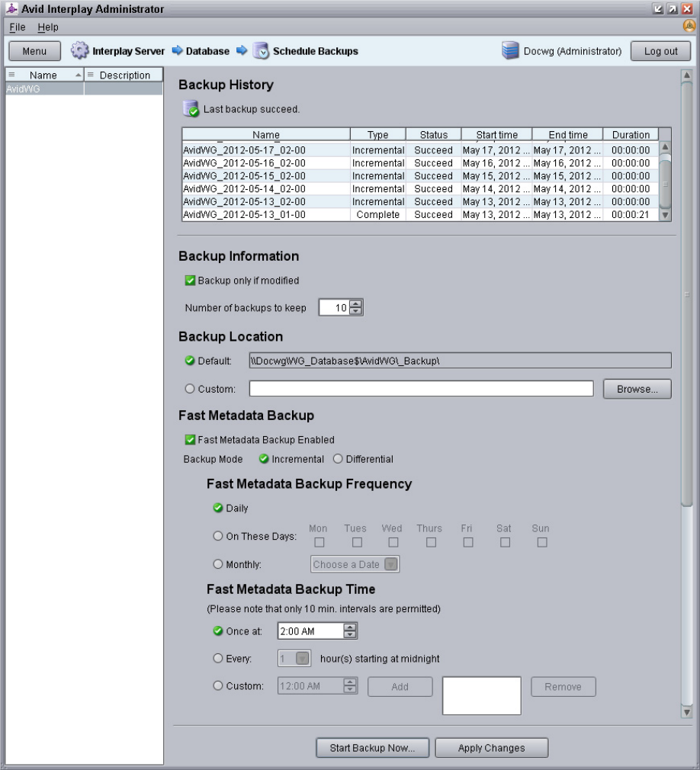Click the Once at time input field

[x=310, y=631]
